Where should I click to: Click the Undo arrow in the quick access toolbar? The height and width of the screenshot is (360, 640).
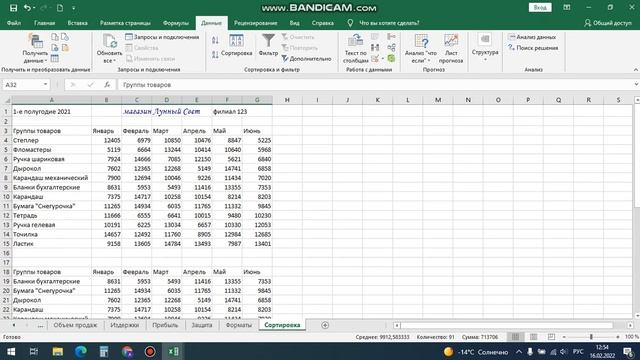[27, 8]
